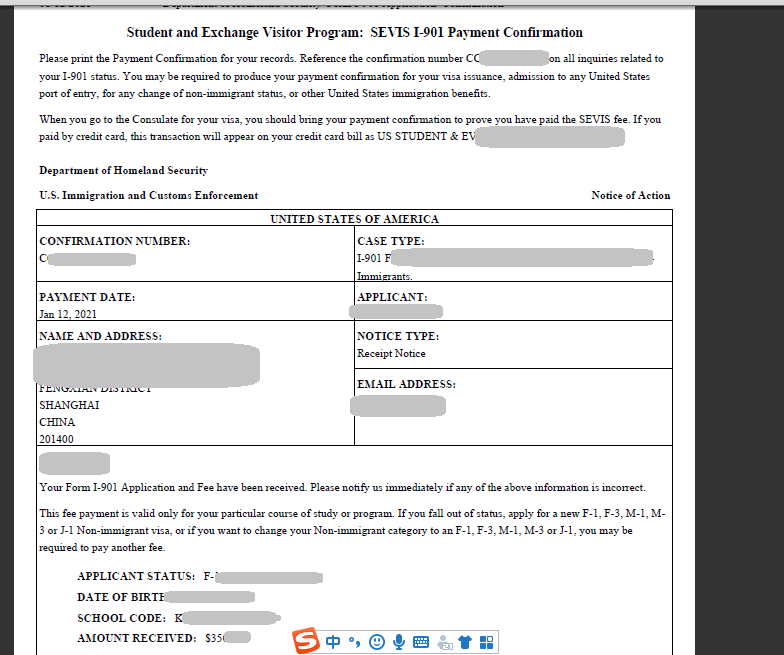Click the 'SCHOOL CODE:' label

click(122, 618)
